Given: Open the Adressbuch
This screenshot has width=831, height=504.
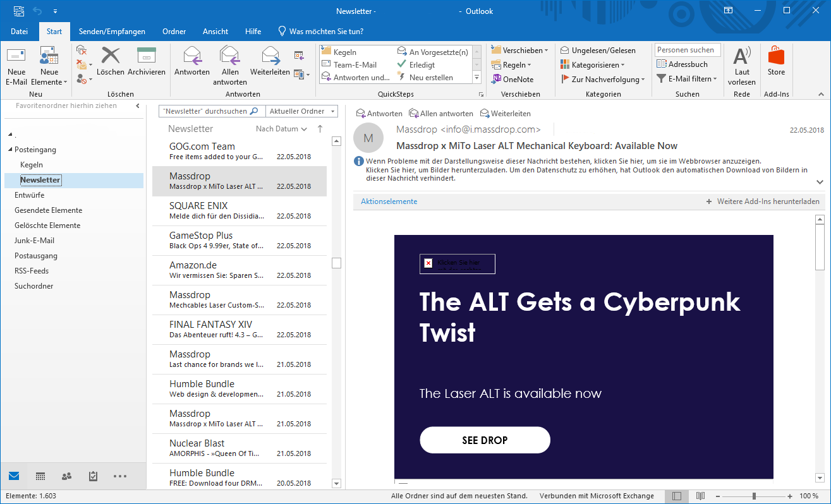Looking at the screenshot, I should (x=682, y=64).
